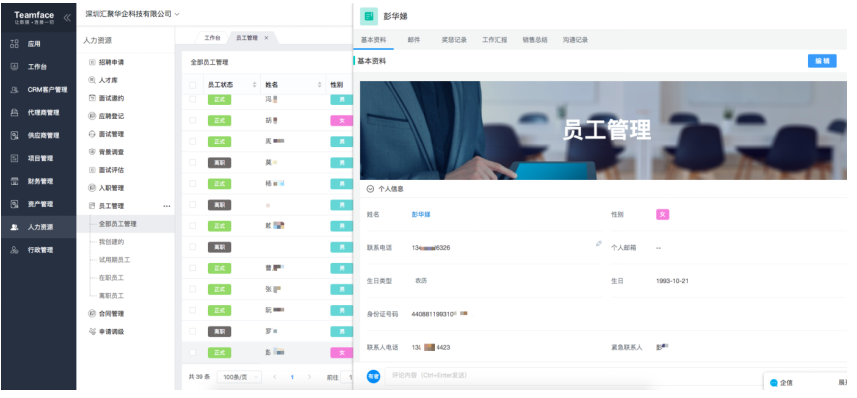Select 人力资源 in the dark sidebar
The width and height of the screenshot is (857, 398).
[x=38, y=227]
